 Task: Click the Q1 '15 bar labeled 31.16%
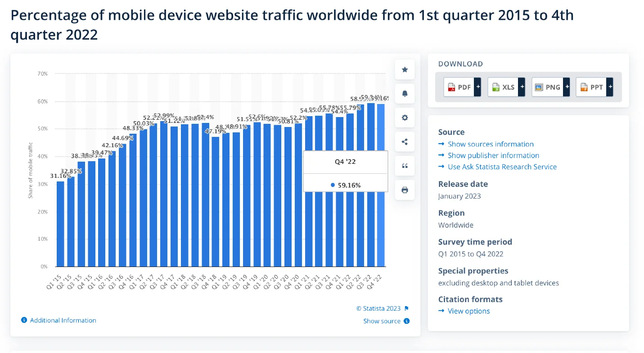[x=60, y=224]
